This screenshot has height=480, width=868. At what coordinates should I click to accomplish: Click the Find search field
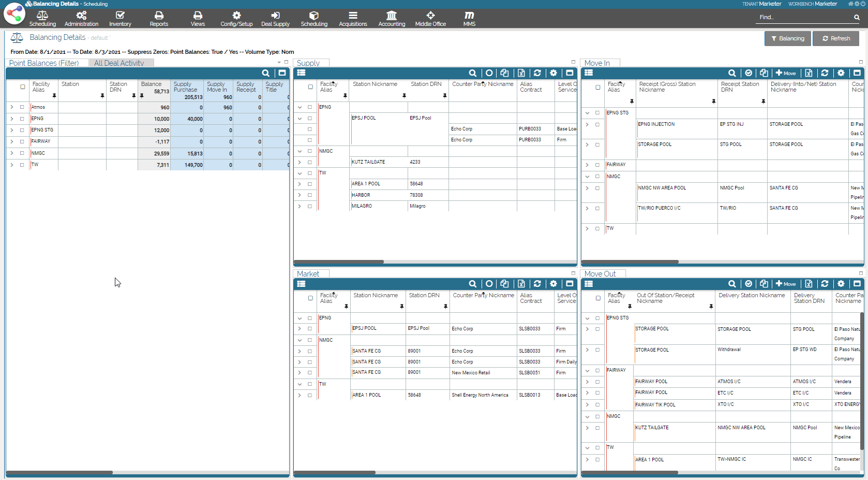point(803,18)
